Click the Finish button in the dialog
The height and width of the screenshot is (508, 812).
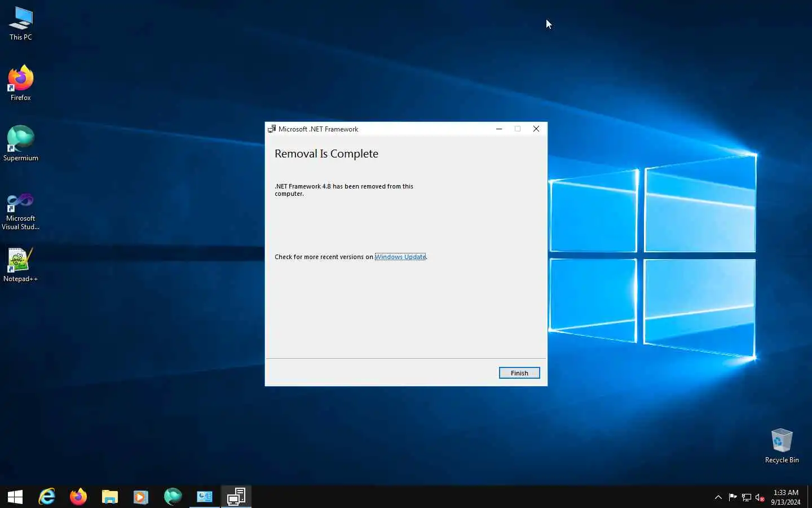[519, 373]
